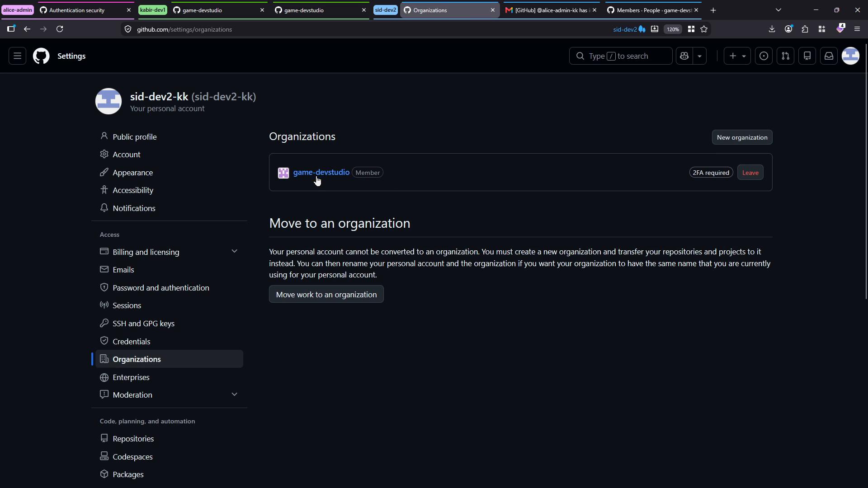
Task: Go back with browser back arrow
Action: (x=27, y=29)
